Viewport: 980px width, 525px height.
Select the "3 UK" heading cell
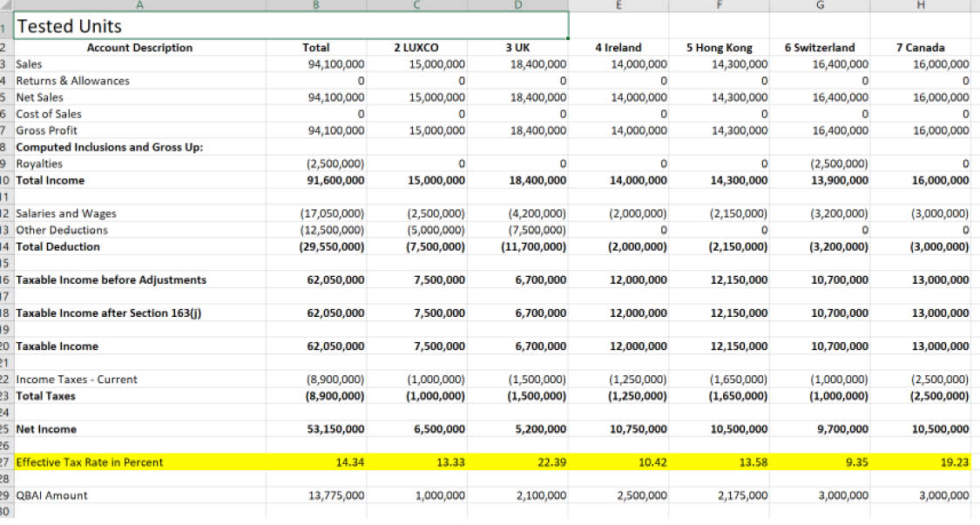click(x=518, y=48)
